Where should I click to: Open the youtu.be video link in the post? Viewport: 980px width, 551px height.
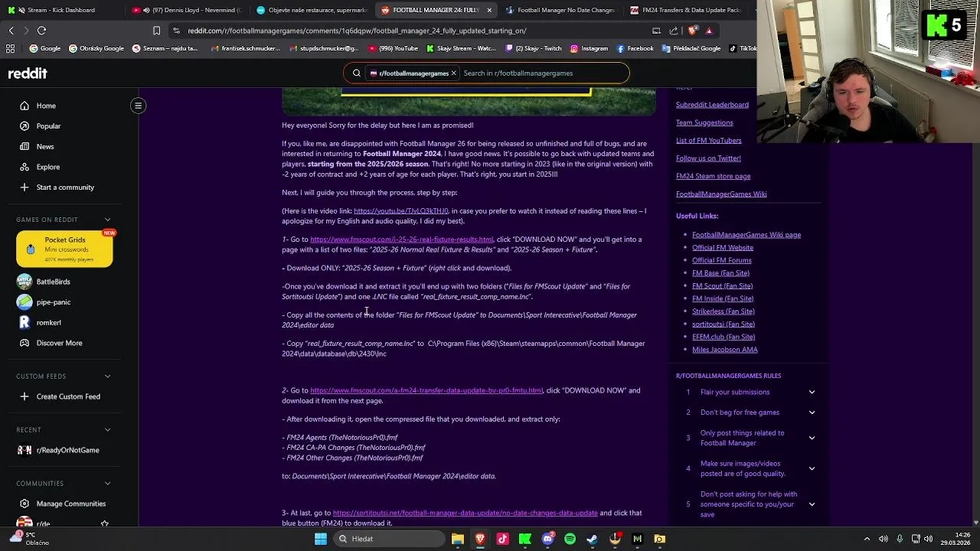pyautogui.click(x=400, y=211)
